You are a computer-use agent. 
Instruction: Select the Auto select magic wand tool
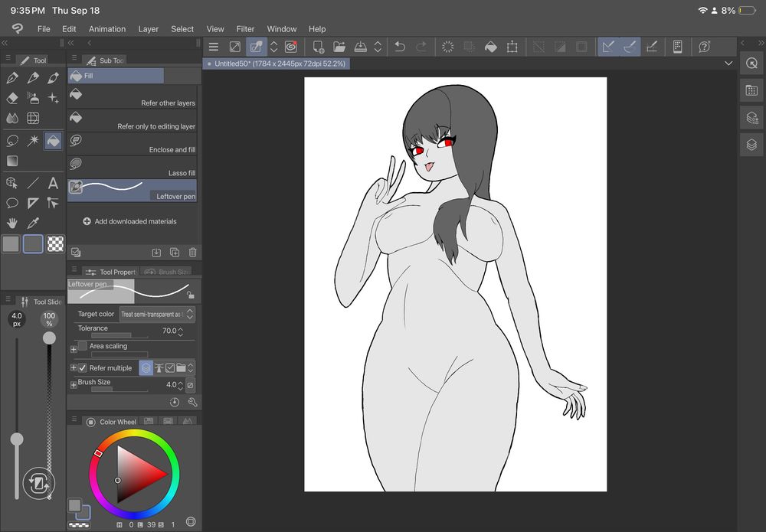[x=33, y=141]
